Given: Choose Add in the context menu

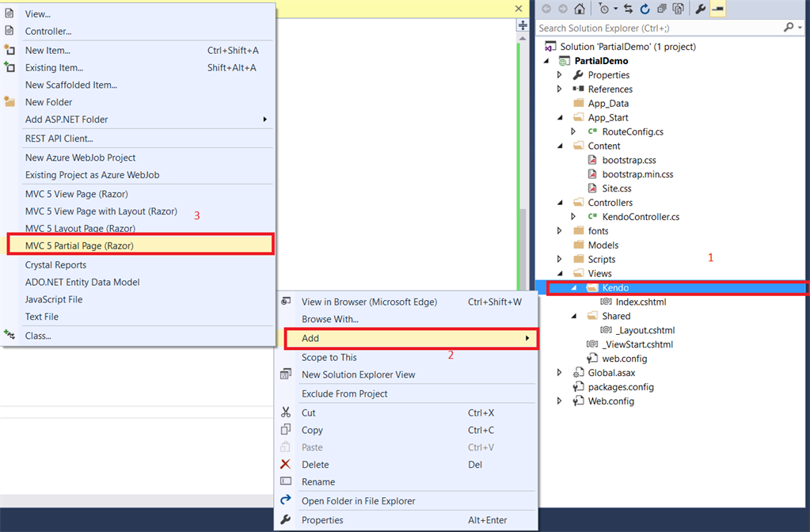Looking at the screenshot, I should [x=411, y=338].
